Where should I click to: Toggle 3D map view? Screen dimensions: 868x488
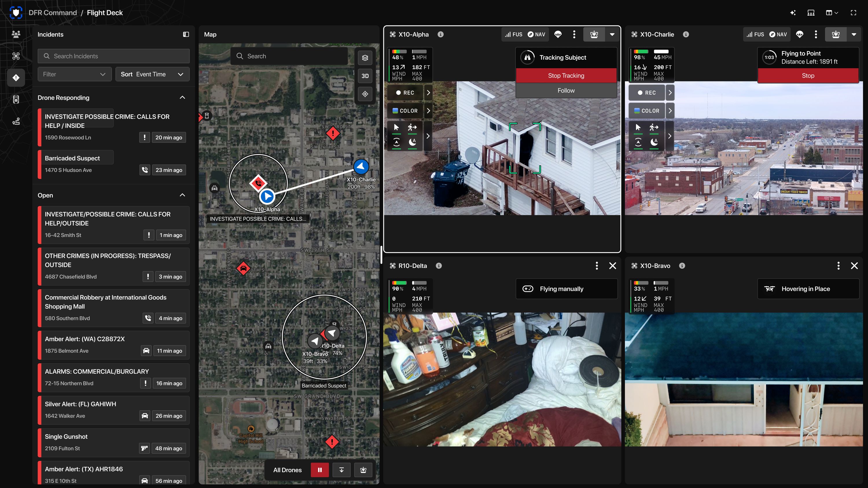(365, 76)
